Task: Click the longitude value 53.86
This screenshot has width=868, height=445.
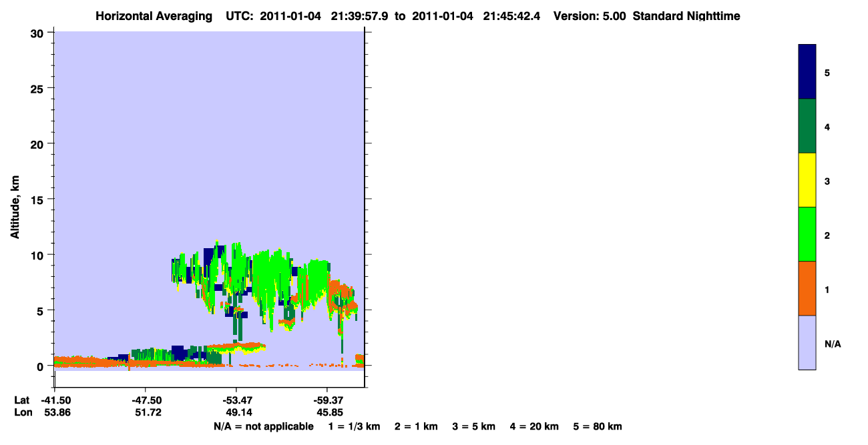Action: pyautogui.click(x=57, y=412)
